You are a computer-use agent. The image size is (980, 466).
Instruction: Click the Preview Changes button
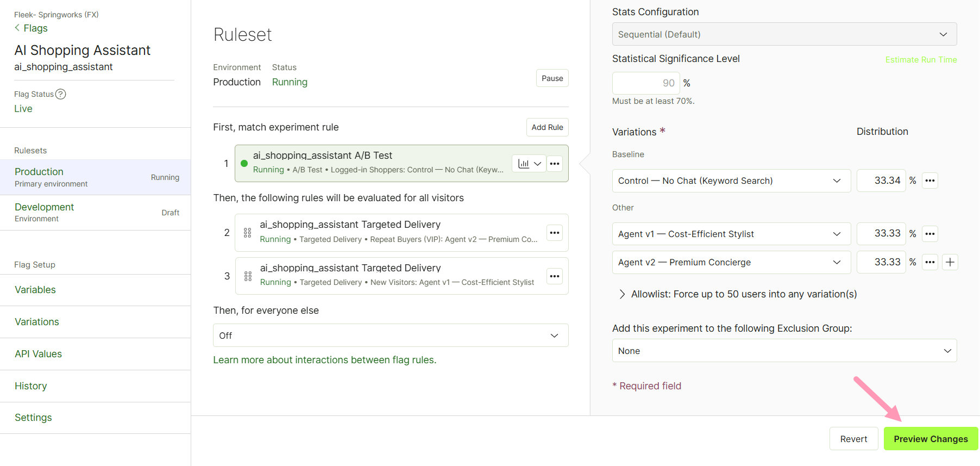click(x=931, y=439)
